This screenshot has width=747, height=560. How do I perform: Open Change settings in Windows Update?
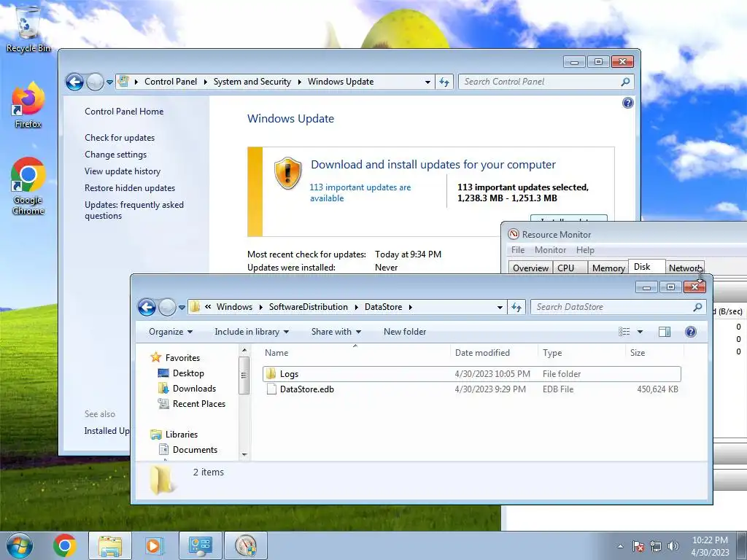click(x=116, y=155)
